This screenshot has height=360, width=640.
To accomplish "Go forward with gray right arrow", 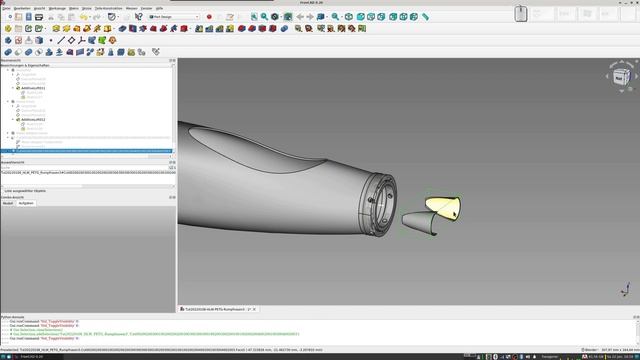I will (x=310, y=17).
